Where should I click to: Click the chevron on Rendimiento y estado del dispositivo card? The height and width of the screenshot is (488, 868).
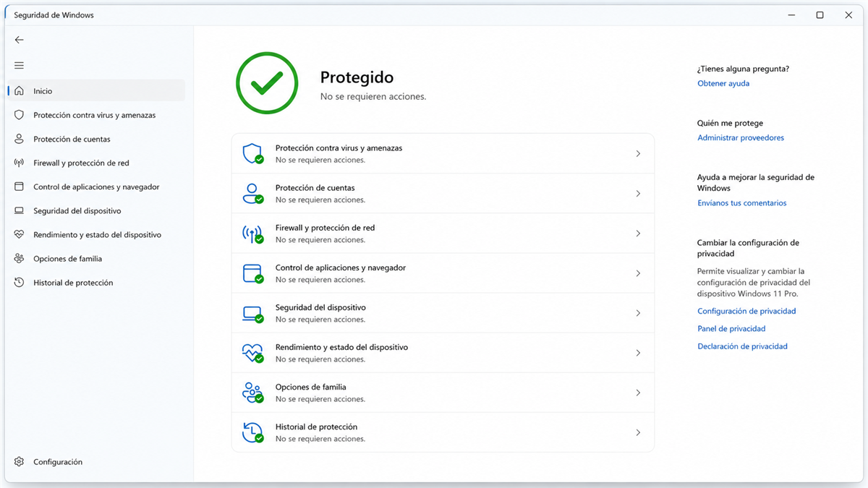tap(638, 353)
